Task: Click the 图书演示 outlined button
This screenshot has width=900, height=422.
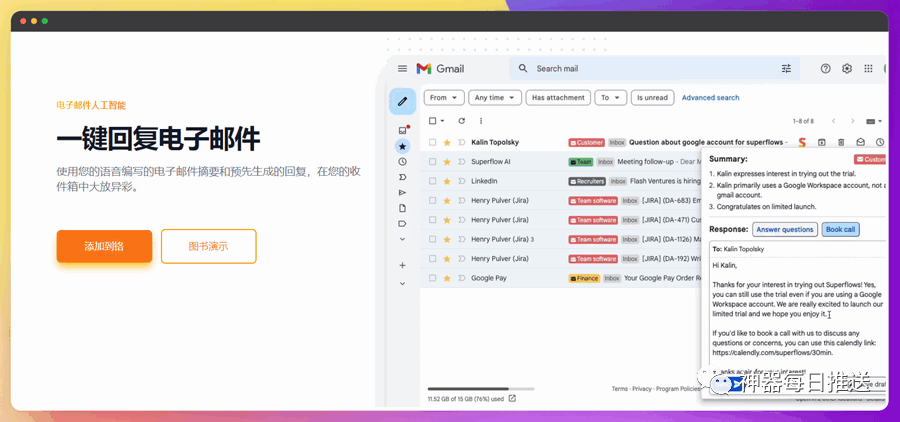Action: coord(208,246)
